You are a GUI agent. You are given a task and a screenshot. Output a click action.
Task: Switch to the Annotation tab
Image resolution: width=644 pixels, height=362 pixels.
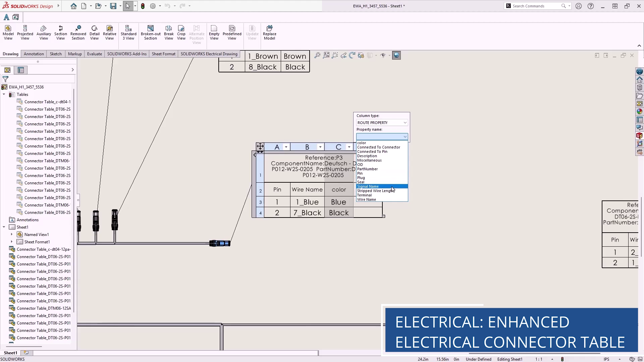34,54
